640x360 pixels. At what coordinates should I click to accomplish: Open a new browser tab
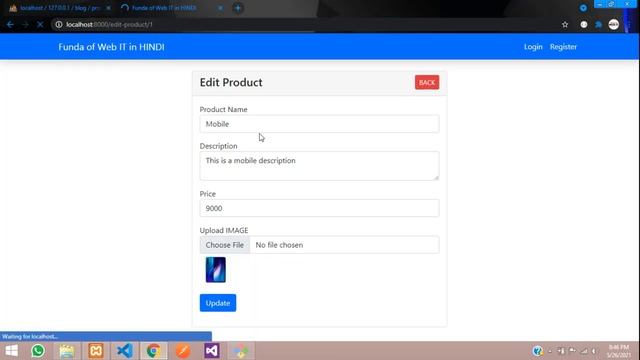point(238,8)
